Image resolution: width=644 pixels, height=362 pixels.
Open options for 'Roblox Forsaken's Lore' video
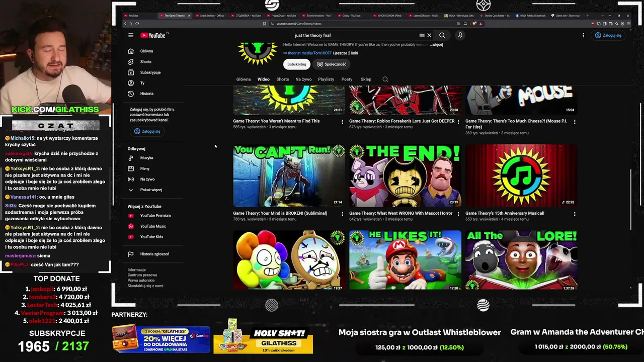click(458, 122)
